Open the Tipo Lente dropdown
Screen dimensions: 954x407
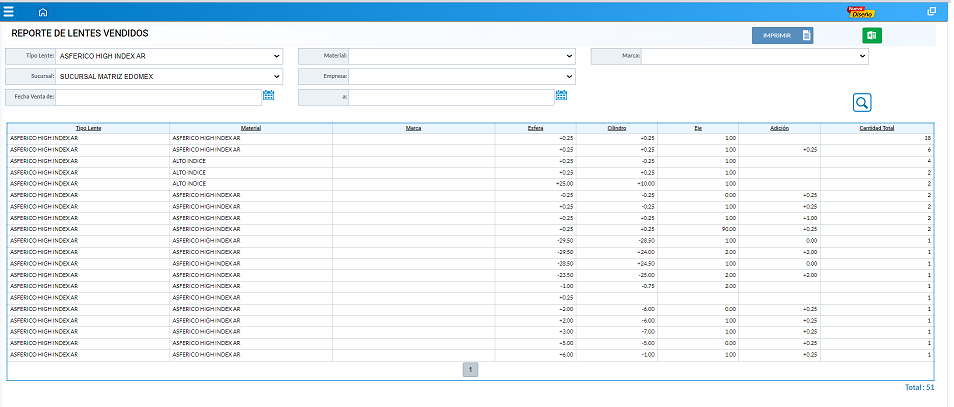tap(169, 57)
